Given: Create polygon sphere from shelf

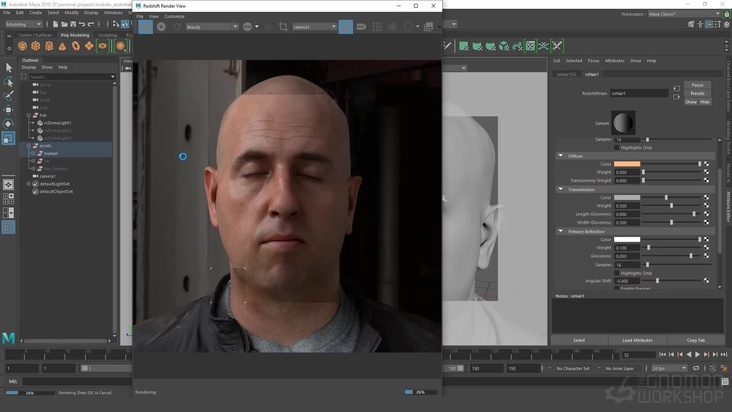Looking at the screenshot, I should click(22, 46).
